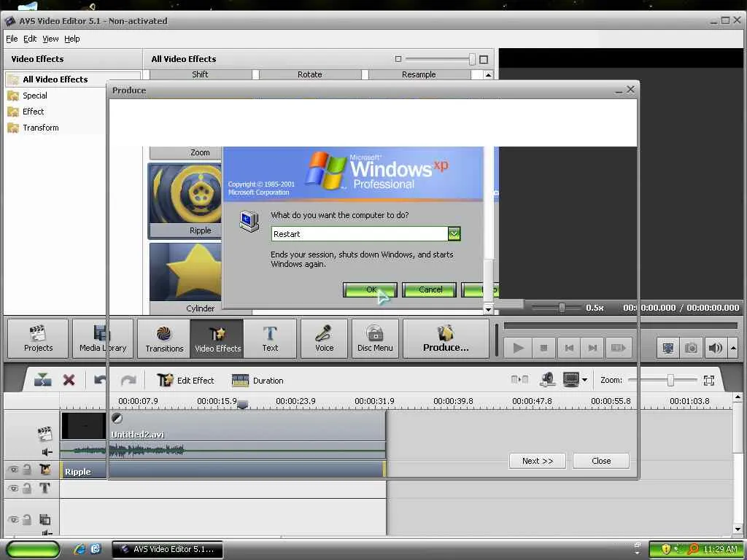Undo the last action
Image resolution: width=747 pixels, height=560 pixels.
click(100, 380)
